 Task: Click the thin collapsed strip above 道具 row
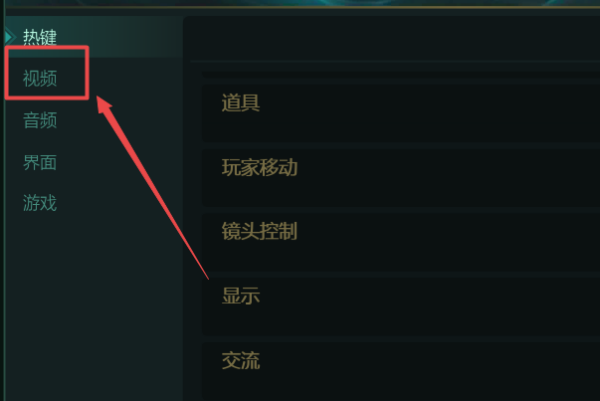pos(401,75)
